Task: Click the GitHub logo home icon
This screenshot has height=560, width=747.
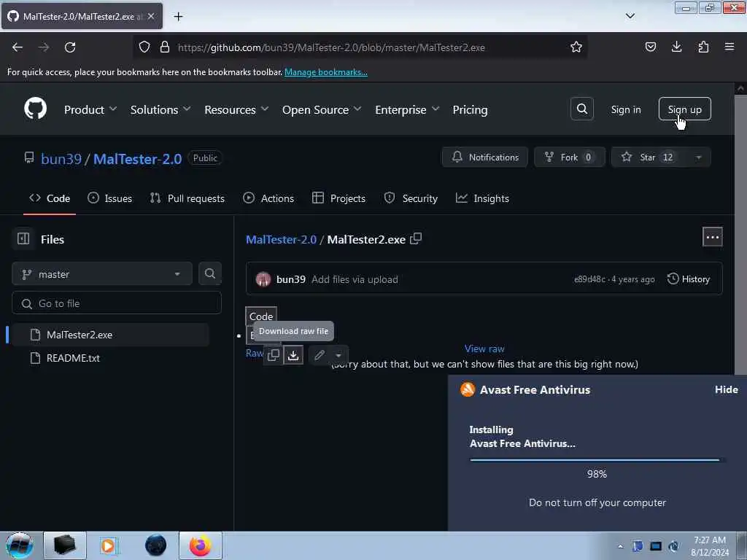Action: point(35,109)
